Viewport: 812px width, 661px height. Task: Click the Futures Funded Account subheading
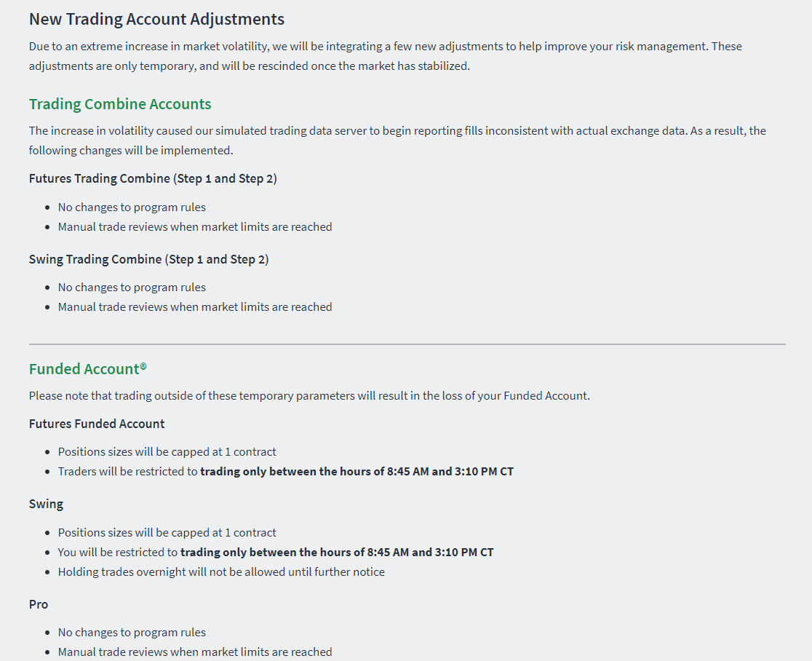(x=97, y=424)
